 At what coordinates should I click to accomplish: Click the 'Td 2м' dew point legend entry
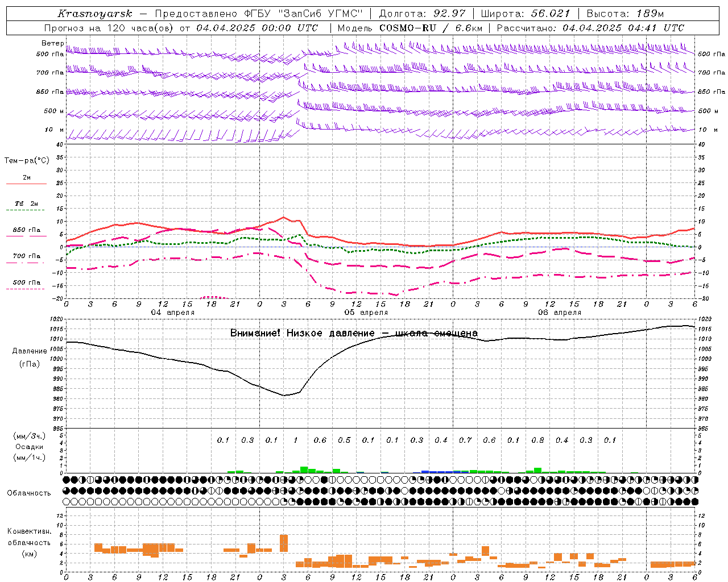(26, 203)
